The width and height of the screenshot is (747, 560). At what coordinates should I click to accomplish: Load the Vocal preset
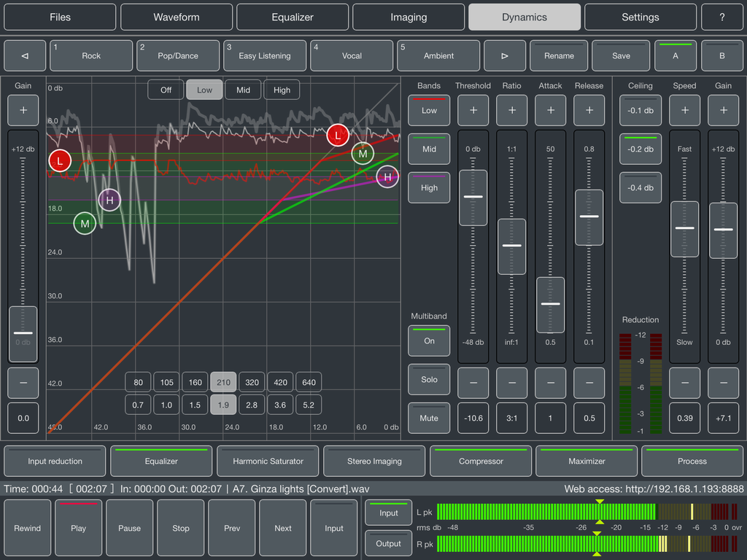352,55
